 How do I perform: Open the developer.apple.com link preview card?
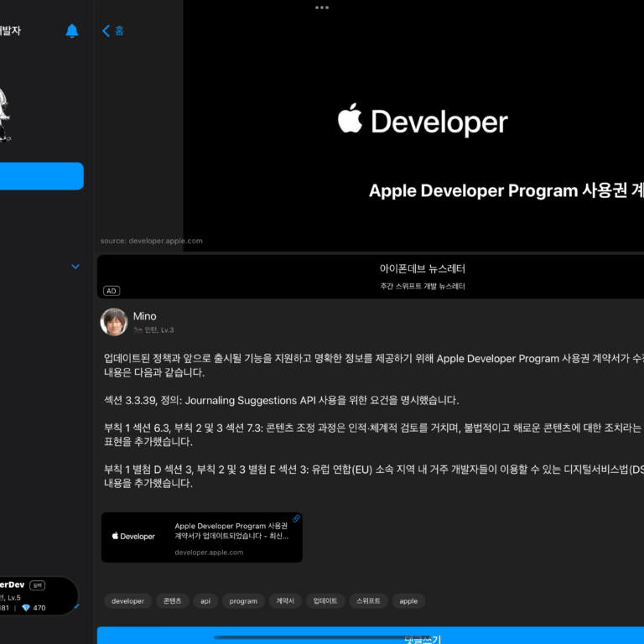pyautogui.click(x=201, y=537)
